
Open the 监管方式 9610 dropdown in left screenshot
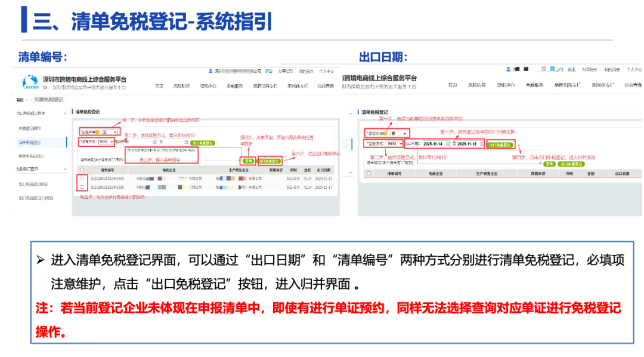[x=105, y=142]
